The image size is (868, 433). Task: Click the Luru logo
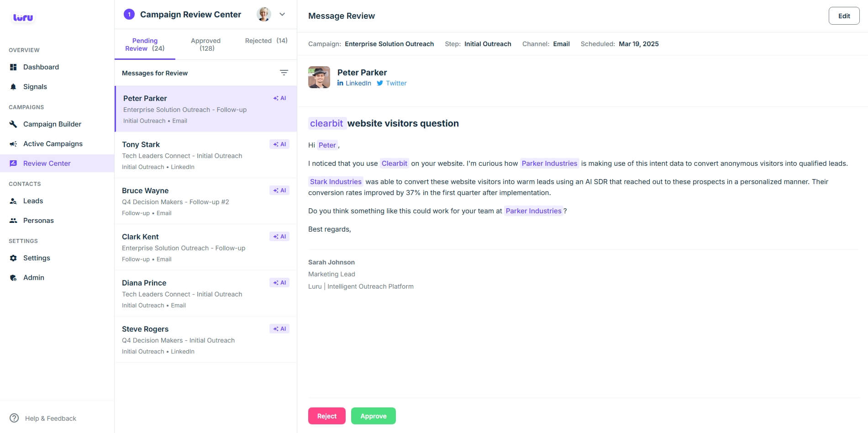(x=23, y=18)
